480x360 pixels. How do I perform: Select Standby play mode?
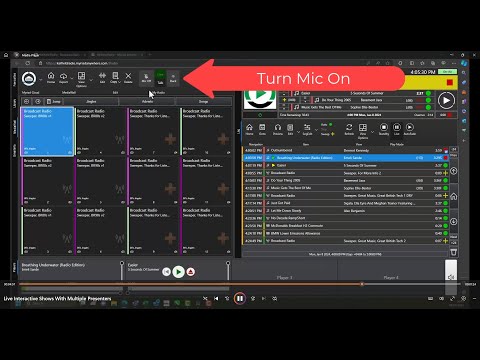[384, 129]
